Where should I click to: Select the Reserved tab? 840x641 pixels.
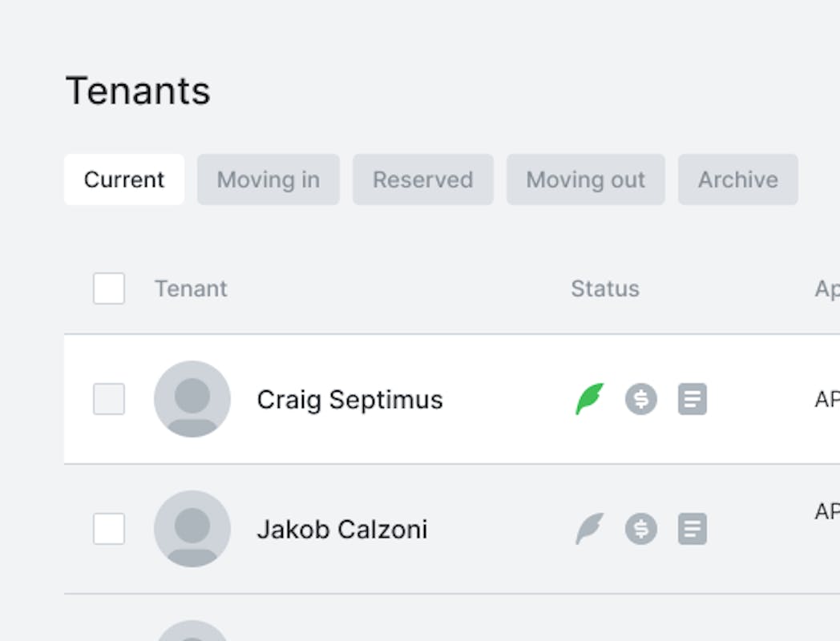coord(423,179)
